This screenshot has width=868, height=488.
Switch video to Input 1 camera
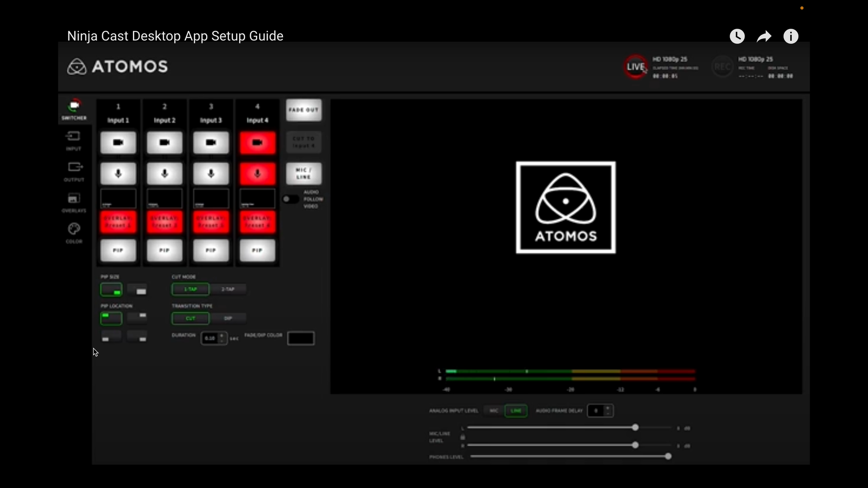click(x=118, y=143)
